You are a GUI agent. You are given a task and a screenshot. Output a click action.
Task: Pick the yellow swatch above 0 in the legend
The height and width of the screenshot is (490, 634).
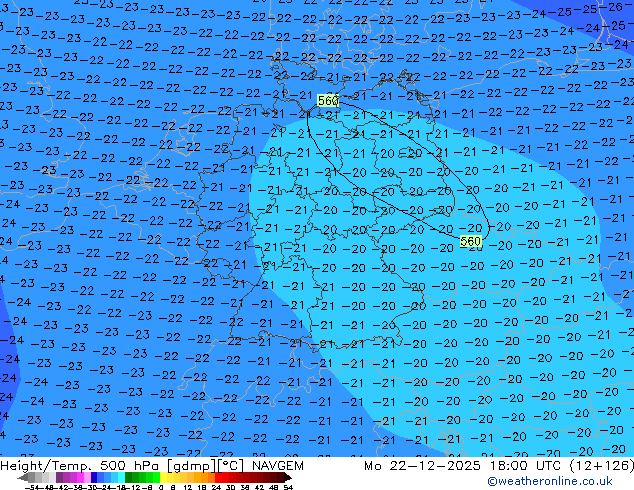pyautogui.click(x=163, y=478)
